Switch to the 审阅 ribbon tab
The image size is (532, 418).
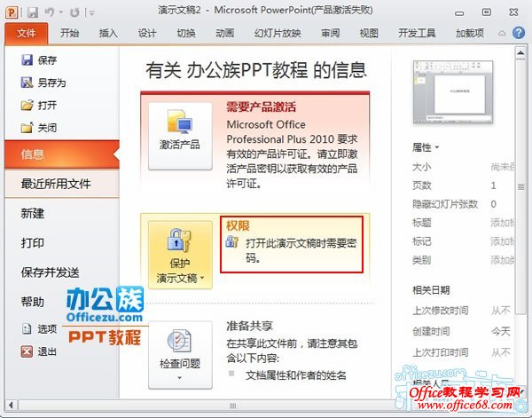click(330, 33)
